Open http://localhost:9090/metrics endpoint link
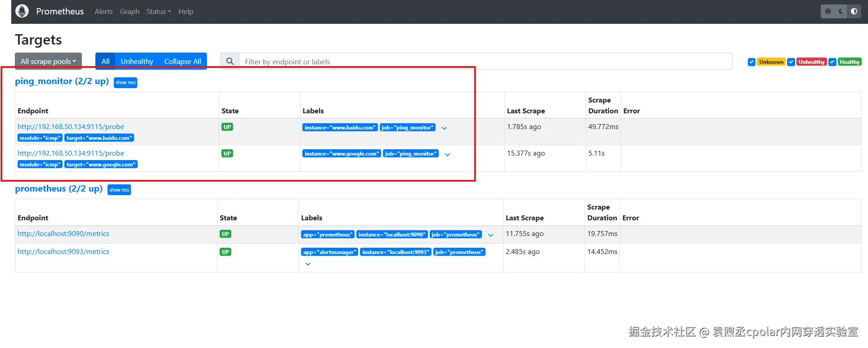This screenshot has height=348, width=868. coord(63,234)
